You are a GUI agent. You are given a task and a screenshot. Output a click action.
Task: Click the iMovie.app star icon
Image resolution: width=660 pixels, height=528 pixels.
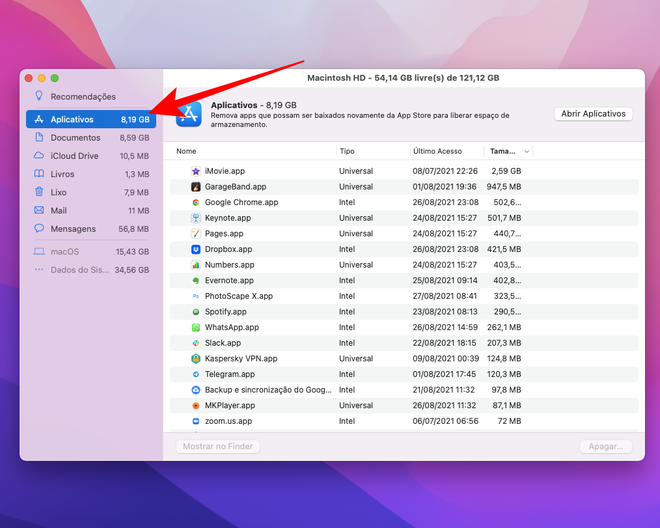(x=196, y=171)
